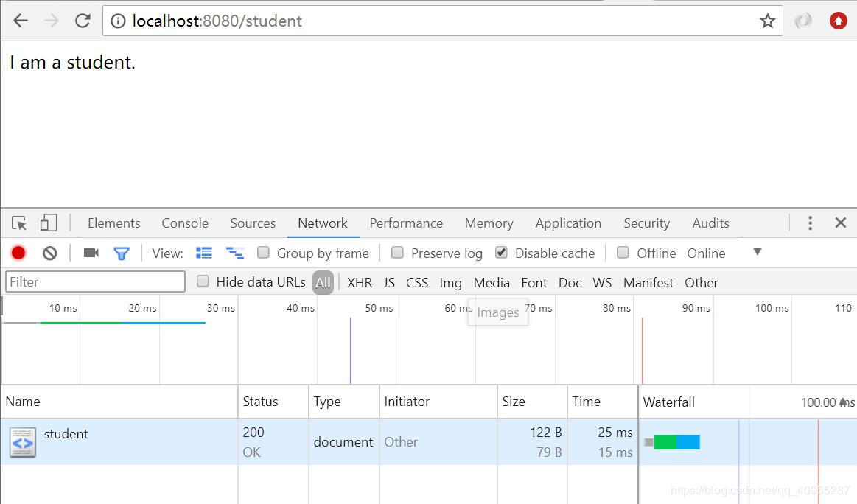The width and height of the screenshot is (857, 504).
Task: Close the DevTools panel
Action: pos(841,223)
